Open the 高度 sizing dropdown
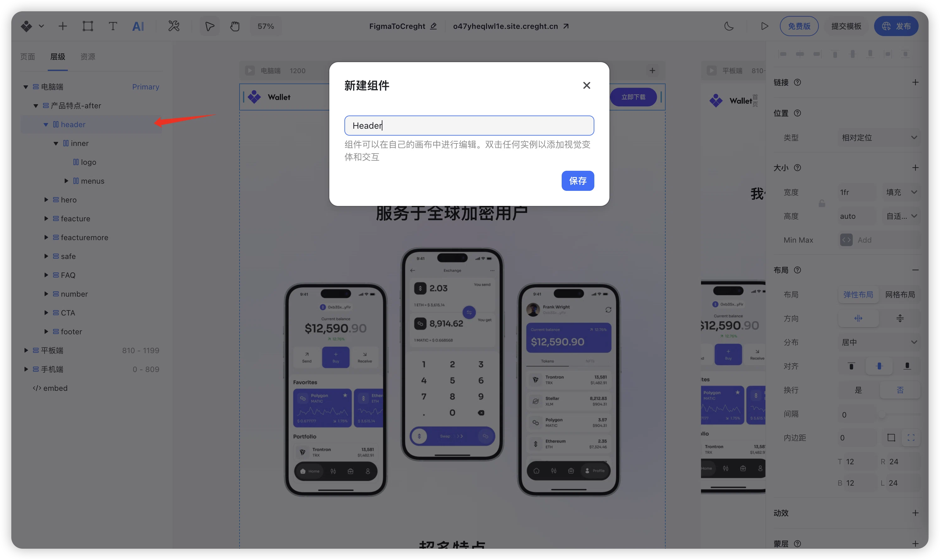 (x=901, y=216)
